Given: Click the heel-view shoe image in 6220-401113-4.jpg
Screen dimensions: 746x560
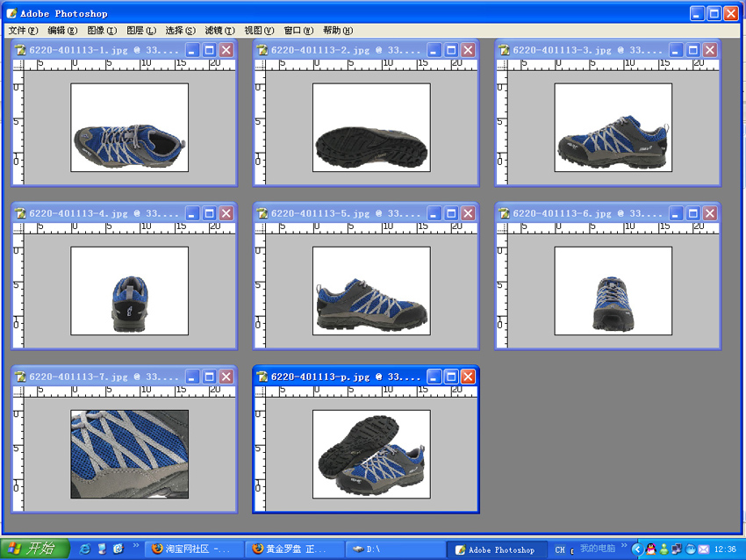Looking at the screenshot, I should (x=129, y=291).
